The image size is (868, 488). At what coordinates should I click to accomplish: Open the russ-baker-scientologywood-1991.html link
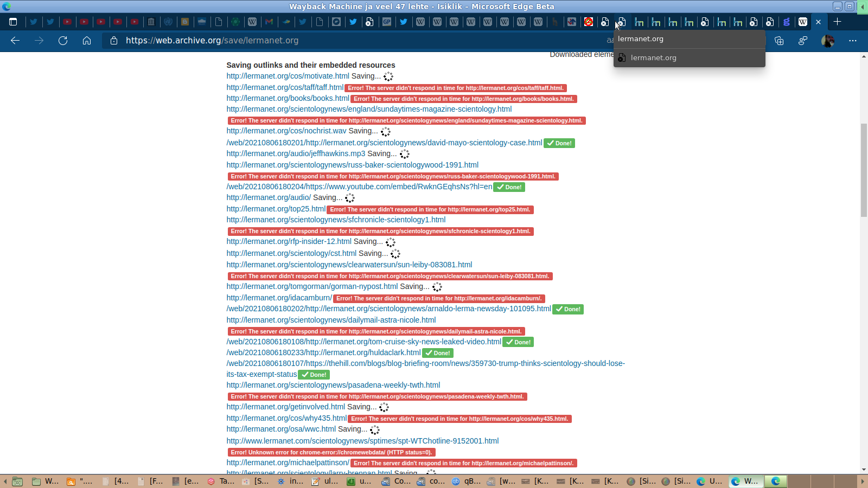point(353,165)
